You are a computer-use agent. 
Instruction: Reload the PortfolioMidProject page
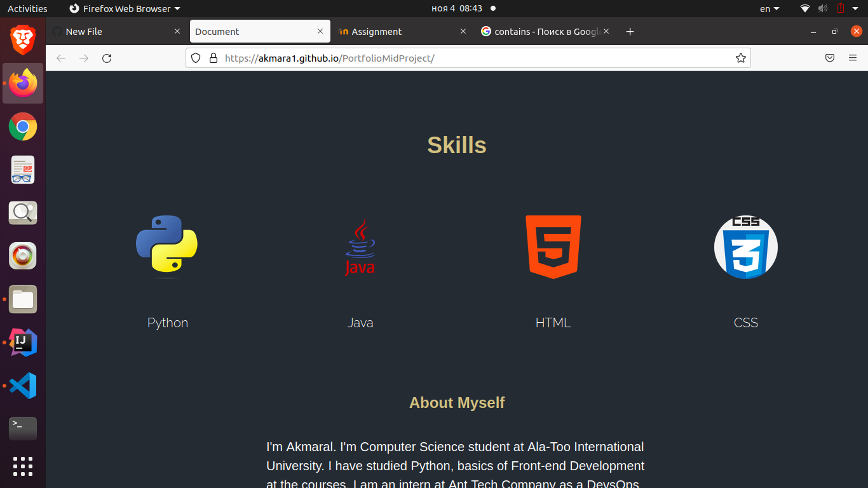107,58
